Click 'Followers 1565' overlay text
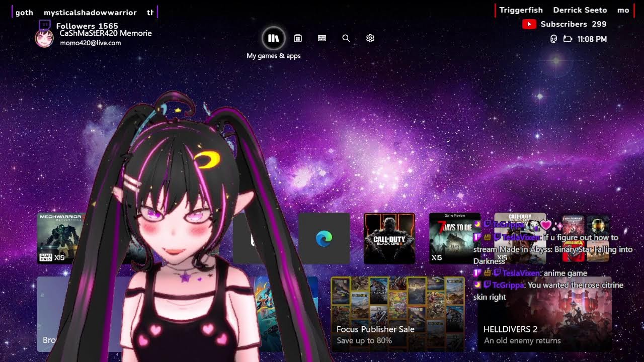The image size is (644, 362). (87, 26)
